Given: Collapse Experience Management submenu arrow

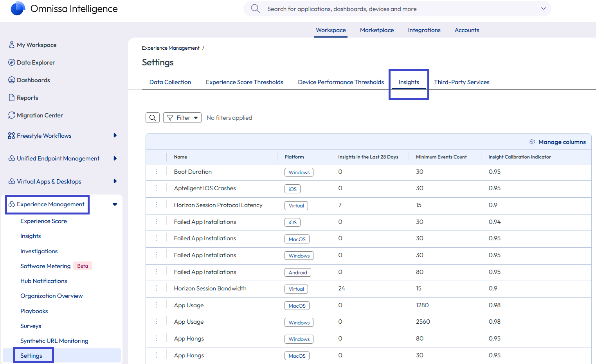Looking at the screenshot, I should (115, 204).
